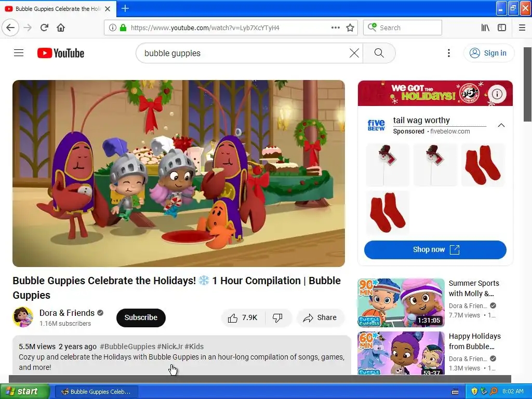Click the ad info icon on Five Below banner

tap(497, 94)
